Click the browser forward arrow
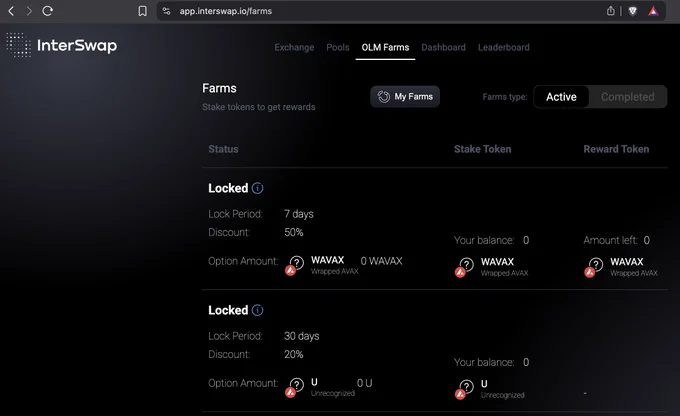Screen dimensions: 680x416 coord(29,11)
